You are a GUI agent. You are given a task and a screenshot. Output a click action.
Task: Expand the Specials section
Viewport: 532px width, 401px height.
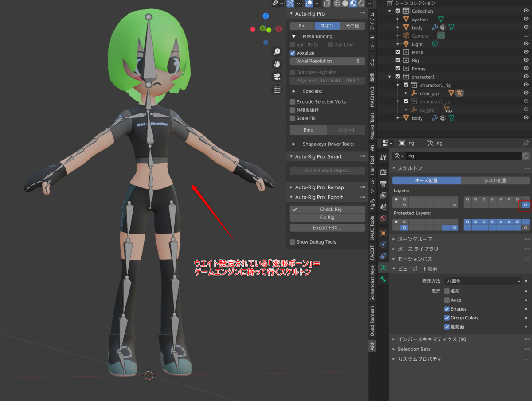pos(293,91)
